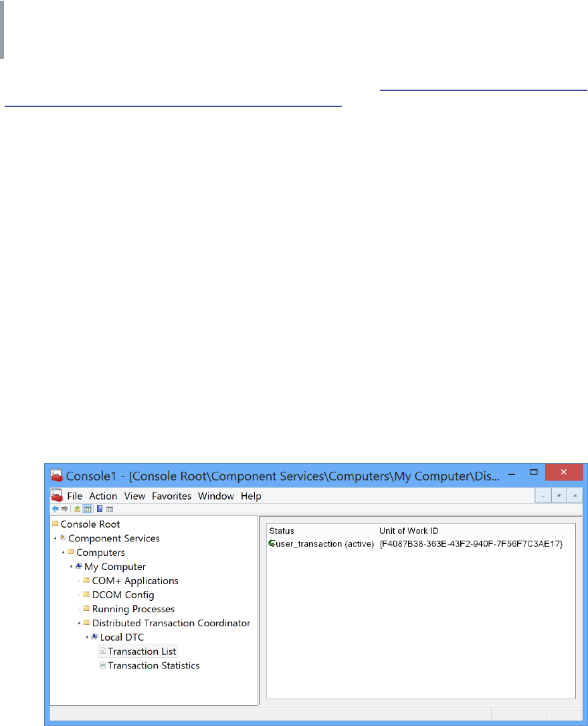
Task: Click the Component Services node icon
Action: (63, 537)
